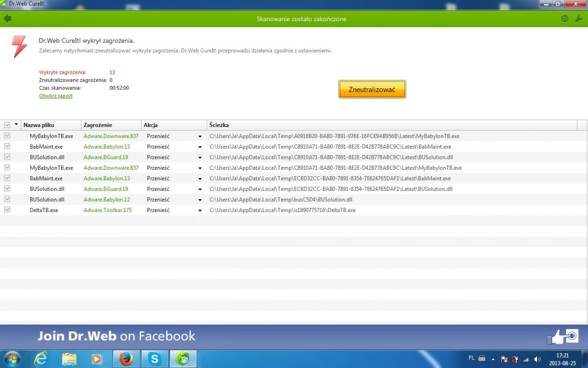Screen dimensions: 588x368
Task: Uncheck BUSolution.dll row with ECBD32CC path
Action: (7, 188)
